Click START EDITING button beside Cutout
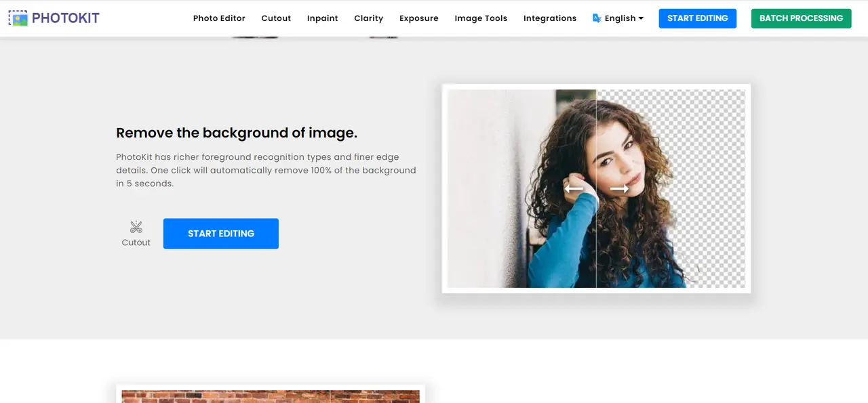 [221, 234]
